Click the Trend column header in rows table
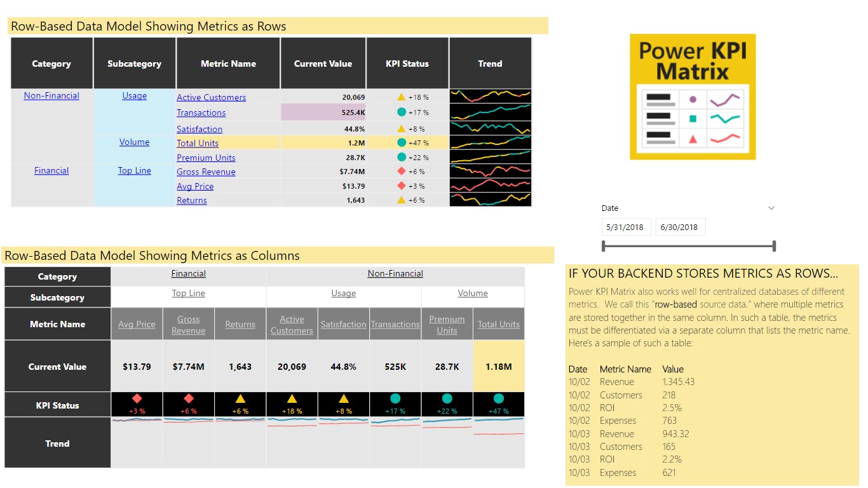 click(x=490, y=64)
